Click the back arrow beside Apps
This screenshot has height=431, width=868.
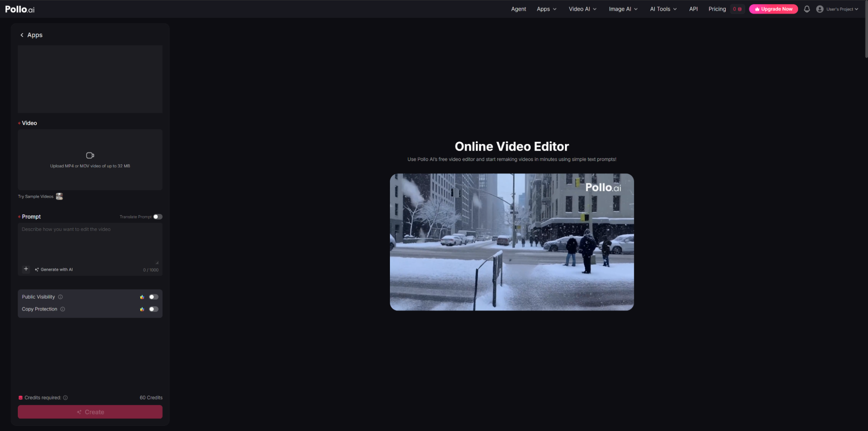coord(22,35)
